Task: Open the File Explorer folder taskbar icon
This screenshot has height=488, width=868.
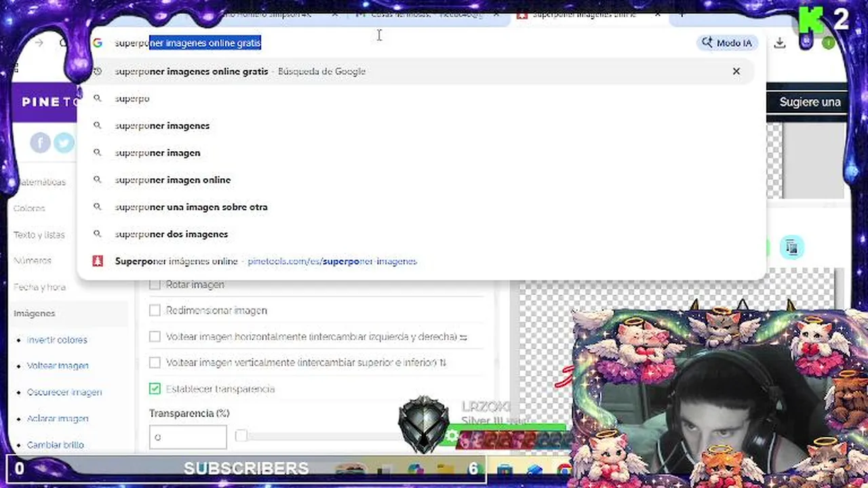Action: coord(446,470)
